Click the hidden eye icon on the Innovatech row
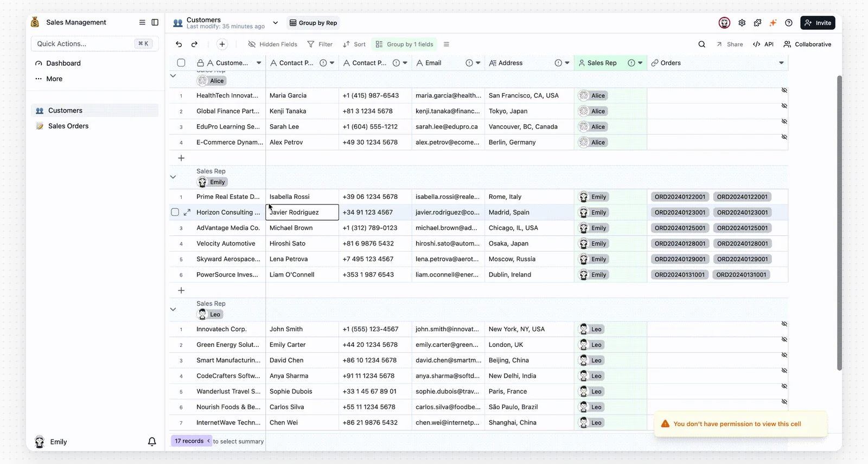 pyautogui.click(x=784, y=324)
